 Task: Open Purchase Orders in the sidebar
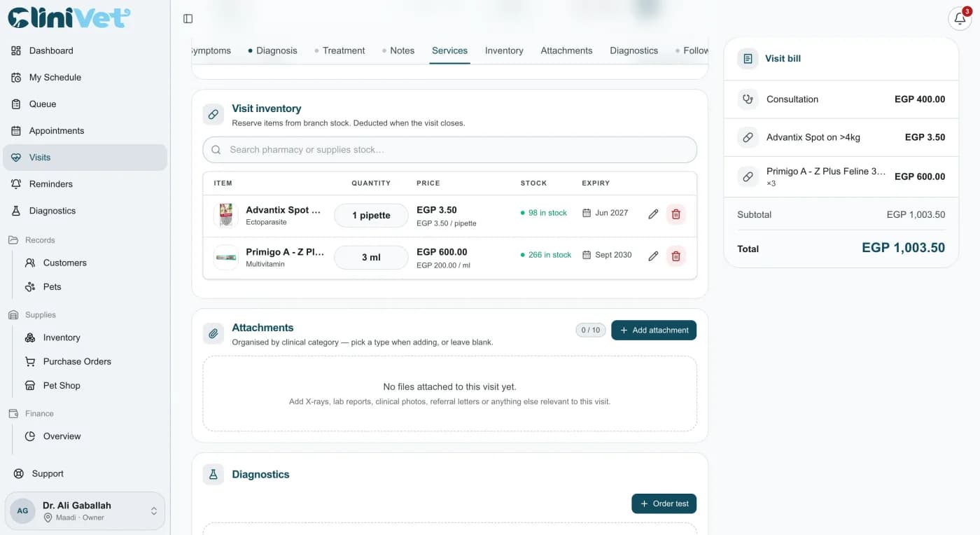click(x=92, y=361)
